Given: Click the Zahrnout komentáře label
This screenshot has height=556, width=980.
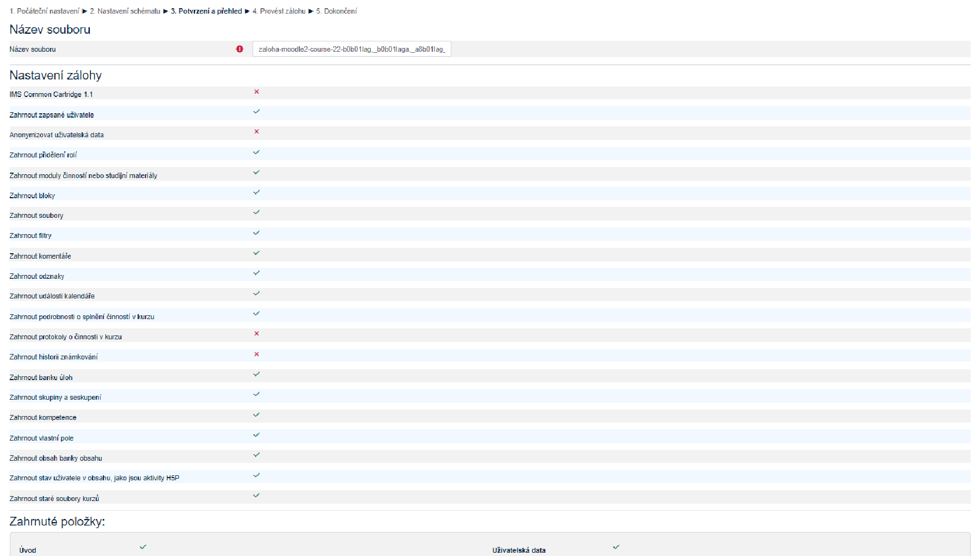Looking at the screenshot, I should (x=40, y=256).
